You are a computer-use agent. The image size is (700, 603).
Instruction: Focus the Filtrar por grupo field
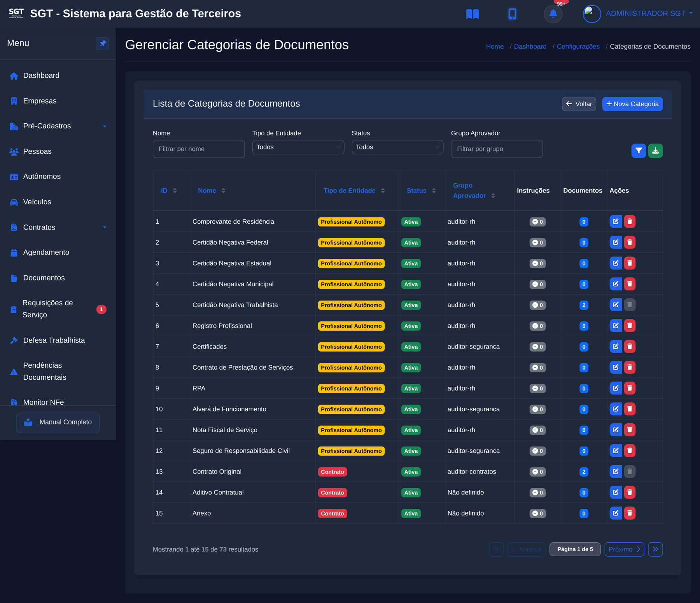[x=497, y=149]
